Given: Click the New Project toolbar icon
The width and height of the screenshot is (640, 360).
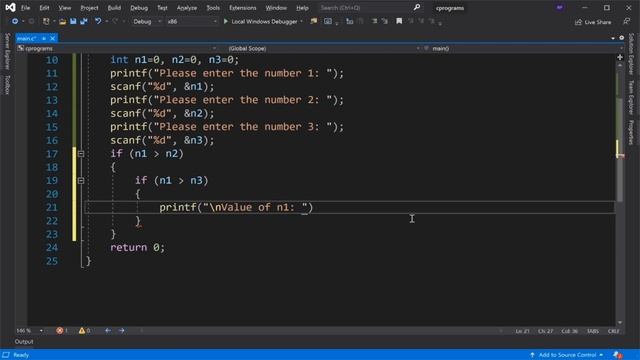Looking at the screenshot, I should pos(46,21).
